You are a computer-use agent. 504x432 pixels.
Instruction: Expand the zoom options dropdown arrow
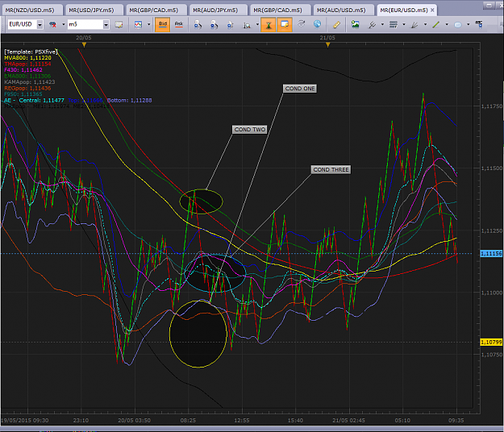pyautogui.click(x=257, y=24)
